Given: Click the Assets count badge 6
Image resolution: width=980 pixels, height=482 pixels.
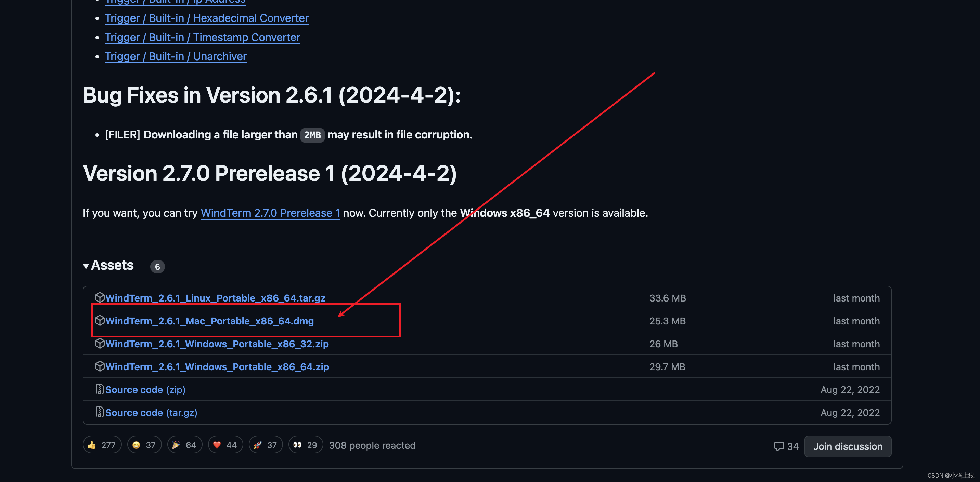Looking at the screenshot, I should [x=157, y=267].
